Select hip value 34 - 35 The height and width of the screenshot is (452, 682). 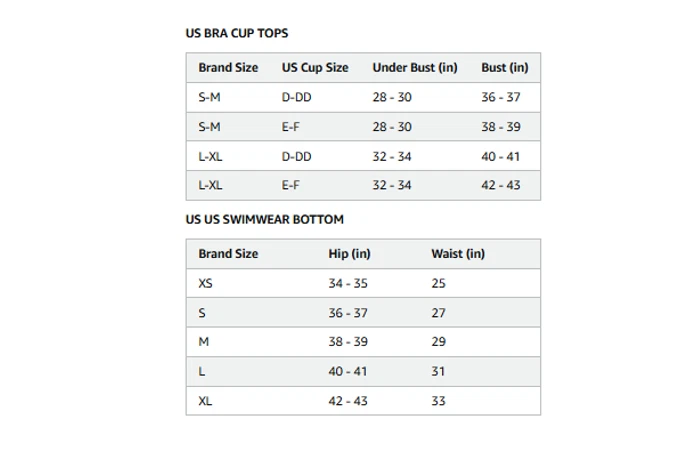coord(348,284)
